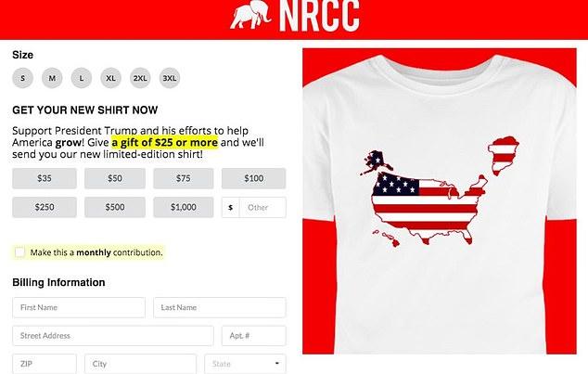This screenshot has height=374, width=588.
Task: Choose size L
Action: [x=82, y=78]
